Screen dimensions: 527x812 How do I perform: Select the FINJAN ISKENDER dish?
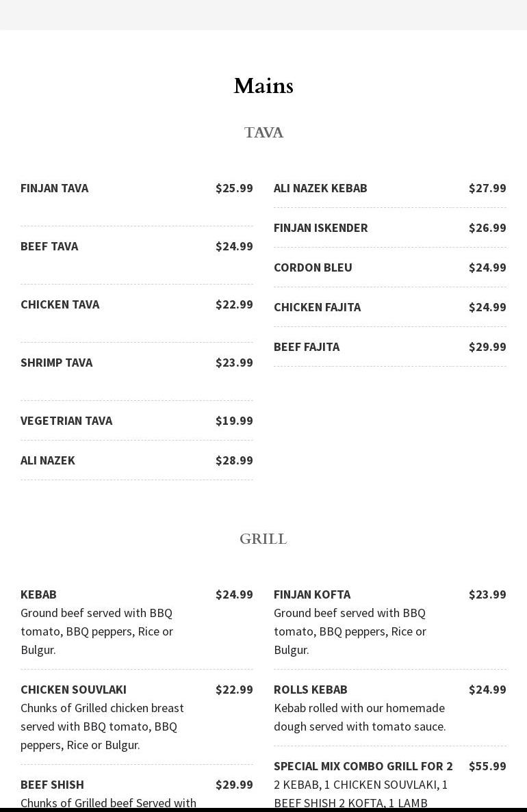click(320, 228)
